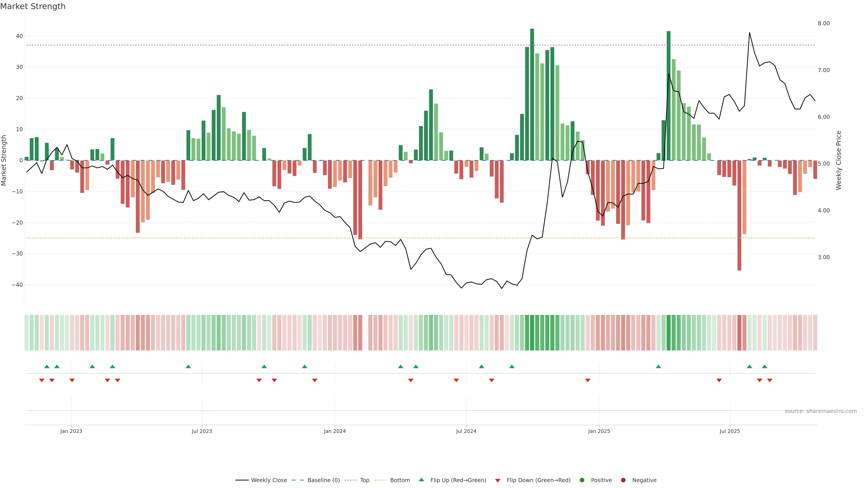Click the Jul 2025 x-axis label

click(729, 431)
